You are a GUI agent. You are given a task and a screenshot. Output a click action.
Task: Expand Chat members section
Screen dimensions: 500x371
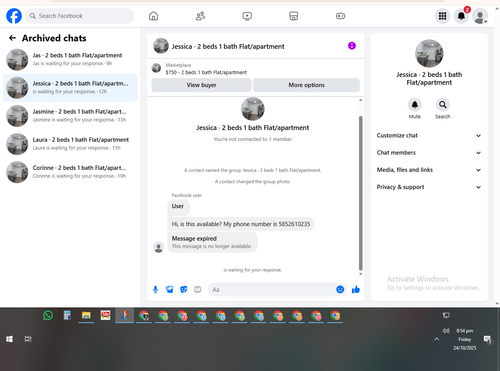[429, 153]
